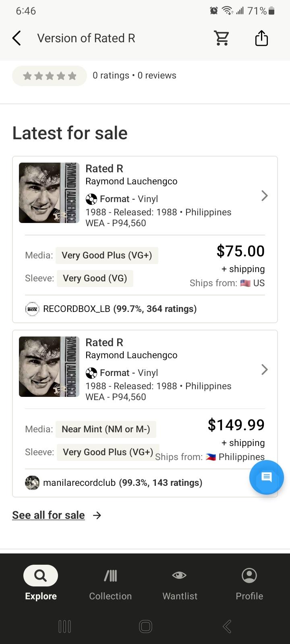Tap album cover thumbnail of first listing
The image size is (290, 644).
coord(49,193)
